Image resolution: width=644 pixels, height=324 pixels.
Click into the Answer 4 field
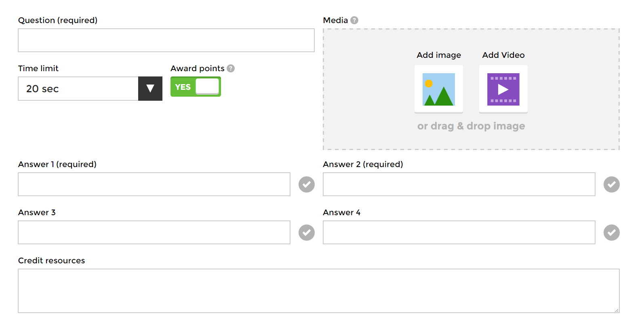pyautogui.click(x=459, y=233)
